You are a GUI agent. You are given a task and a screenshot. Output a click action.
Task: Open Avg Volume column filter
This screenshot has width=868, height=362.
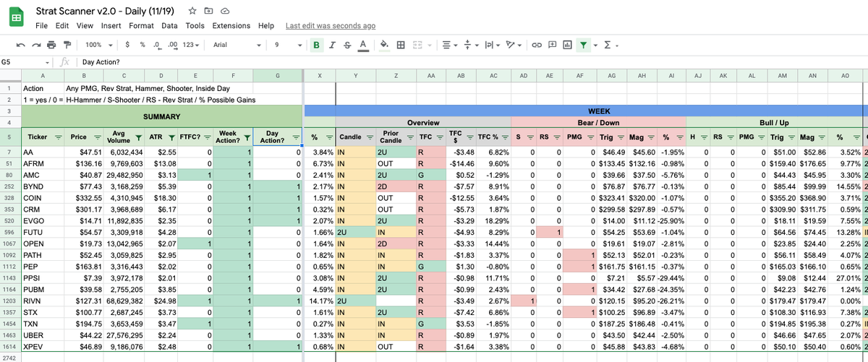(138, 137)
